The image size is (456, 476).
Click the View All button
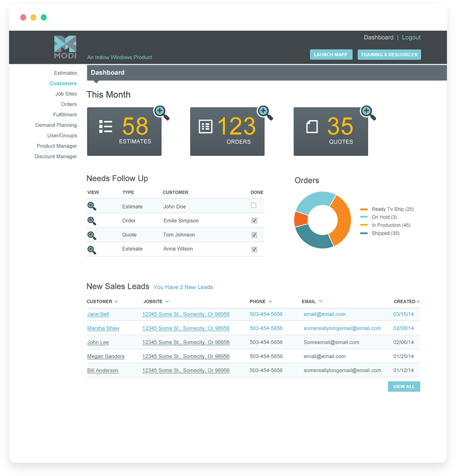(x=404, y=386)
